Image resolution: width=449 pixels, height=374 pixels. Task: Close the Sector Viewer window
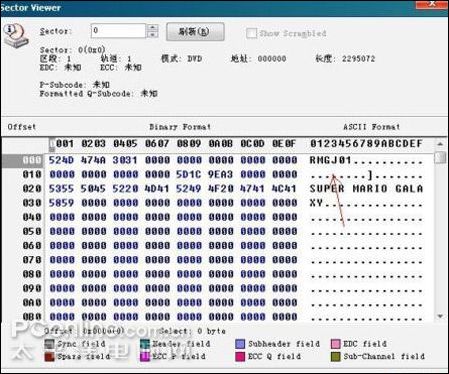(432, 4)
